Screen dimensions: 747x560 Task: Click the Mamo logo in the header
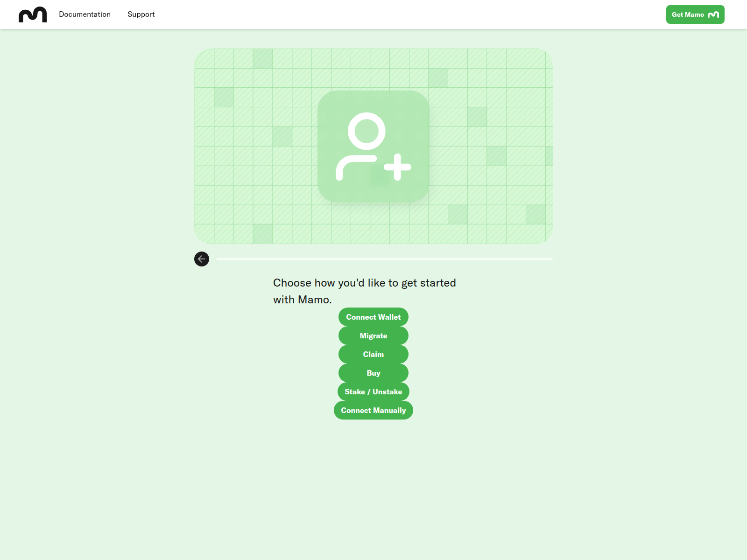[33, 14]
